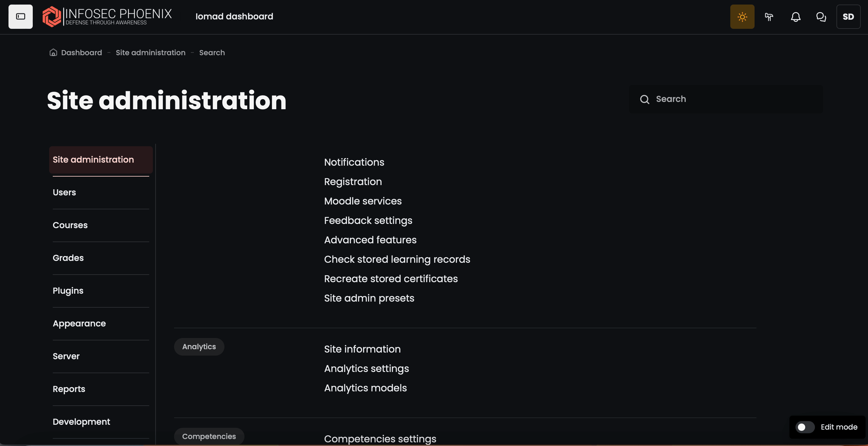Viewport: 868px width, 446px height.
Task: Switch to Plugins admin tab
Action: pos(68,291)
